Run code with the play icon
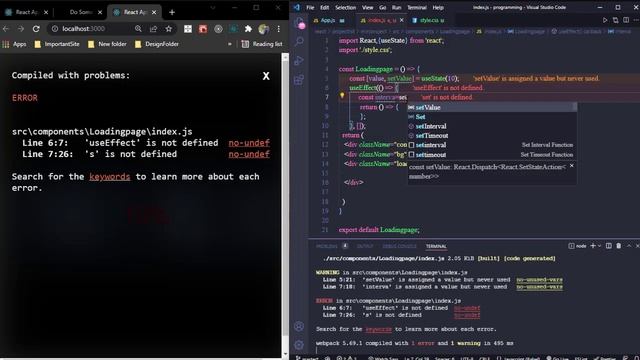The image size is (640, 360). pos(605,20)
